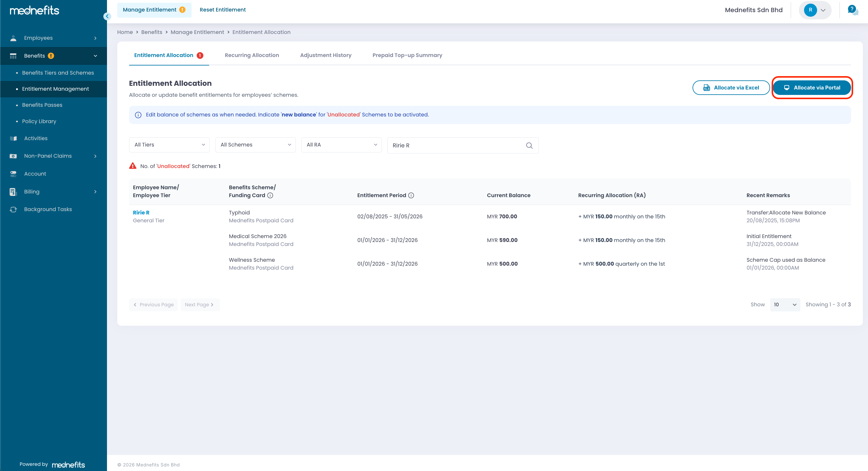Open Activities from sidebar
This screenshot has height=471, width=868.
coord(36,138)
